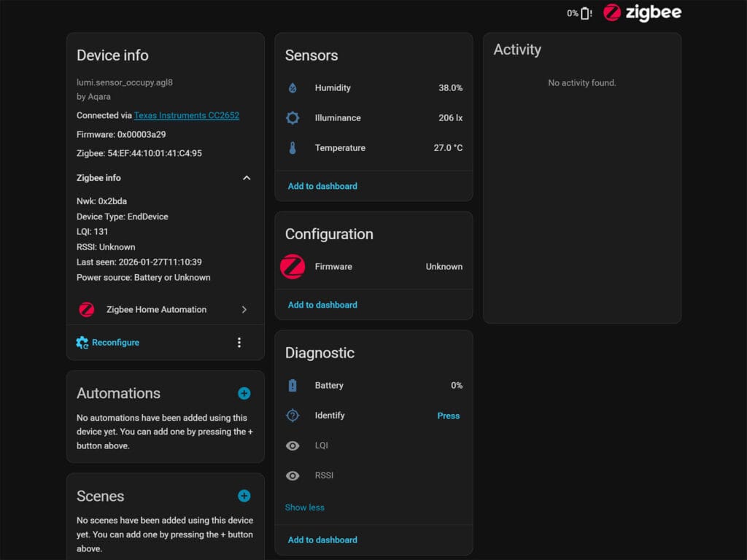Click the Zigbee icon next to Firmware
This screenshot has width=747, height=560.
pyautogui.click(x=292, y=266)
